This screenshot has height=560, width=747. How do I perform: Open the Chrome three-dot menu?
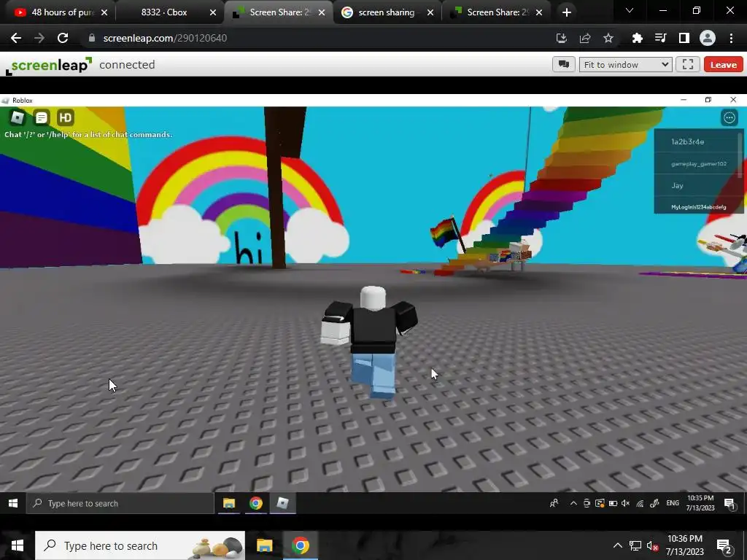[731, 38]
